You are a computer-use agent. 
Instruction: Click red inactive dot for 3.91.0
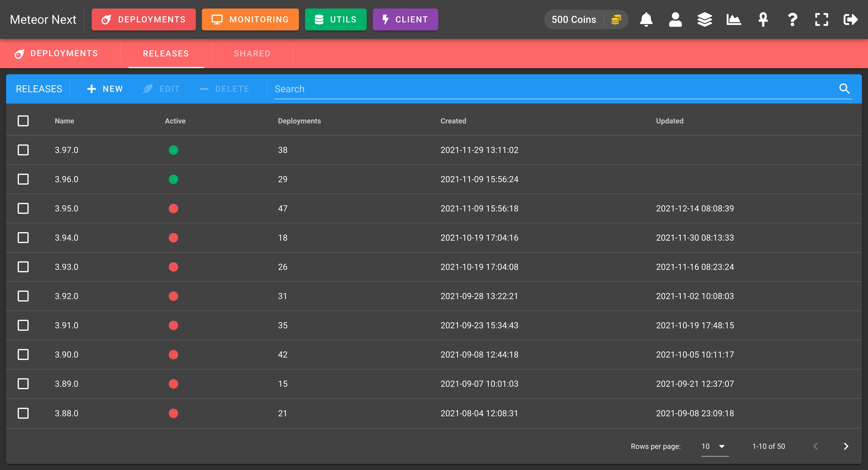tap(173, 325)
